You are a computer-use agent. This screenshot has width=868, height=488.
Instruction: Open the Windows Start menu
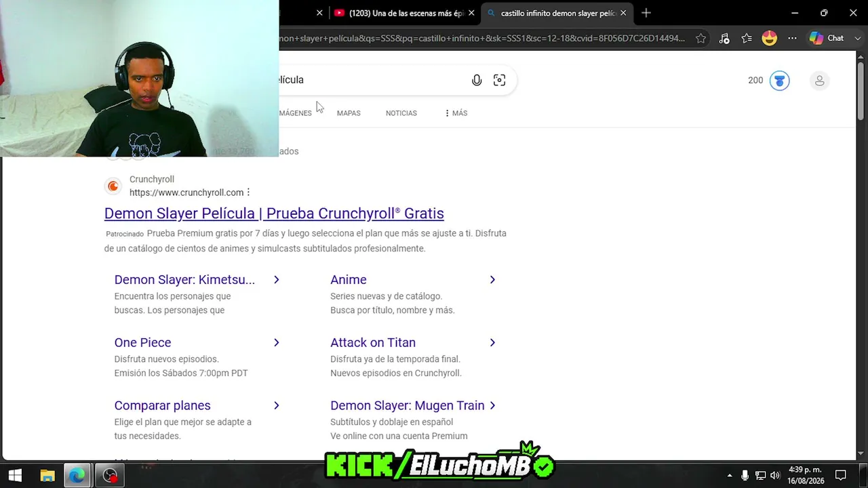tap(15, 475)
